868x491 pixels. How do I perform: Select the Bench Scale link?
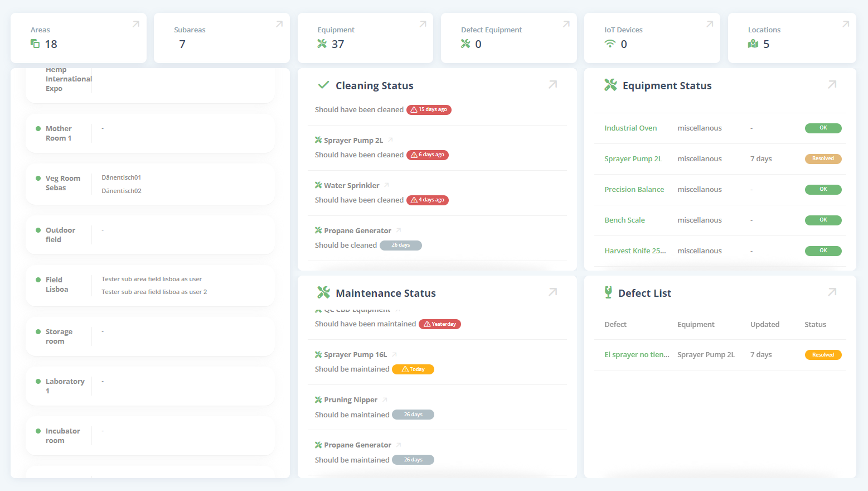click(624, 220)
